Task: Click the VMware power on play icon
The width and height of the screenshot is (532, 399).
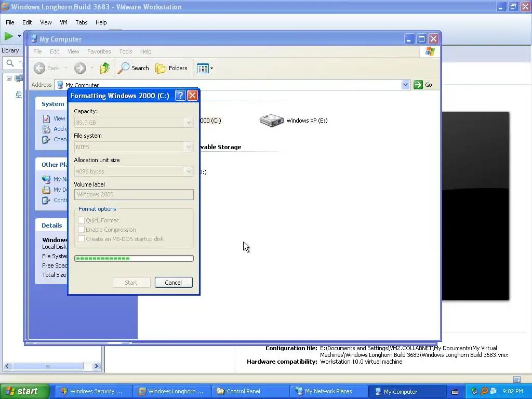Action: tap(8, 36)
